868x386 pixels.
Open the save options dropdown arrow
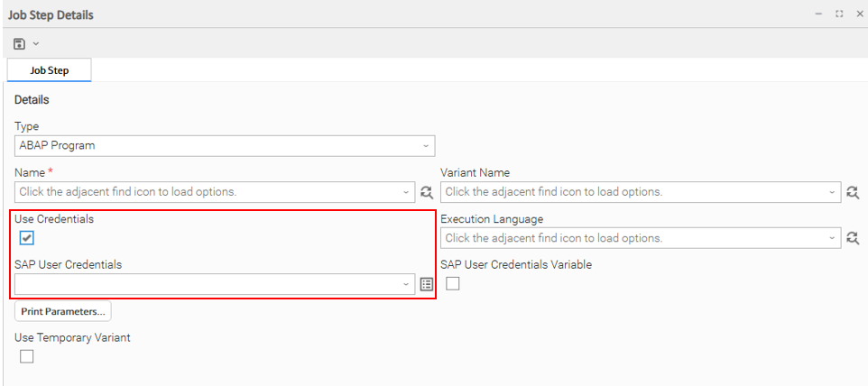point(36,43)
